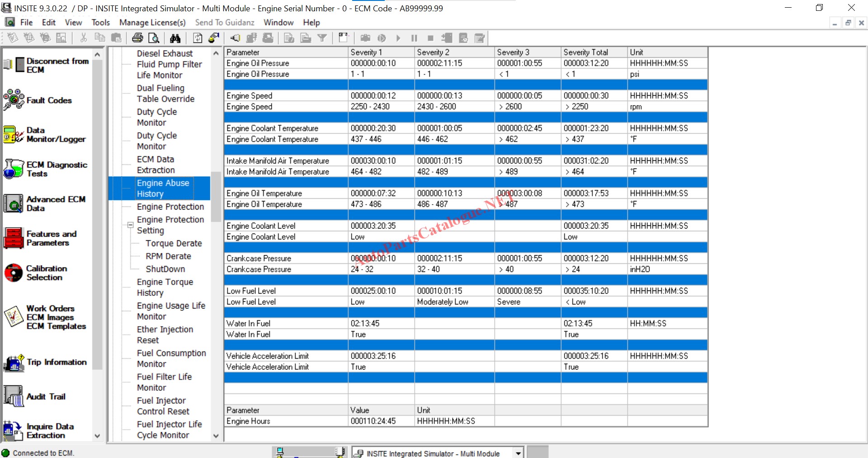Select Torque Derate tree item

coord(174,243)
